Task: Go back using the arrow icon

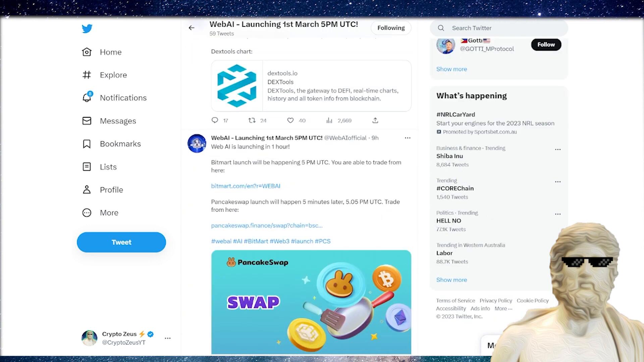Action: (192, 28)
